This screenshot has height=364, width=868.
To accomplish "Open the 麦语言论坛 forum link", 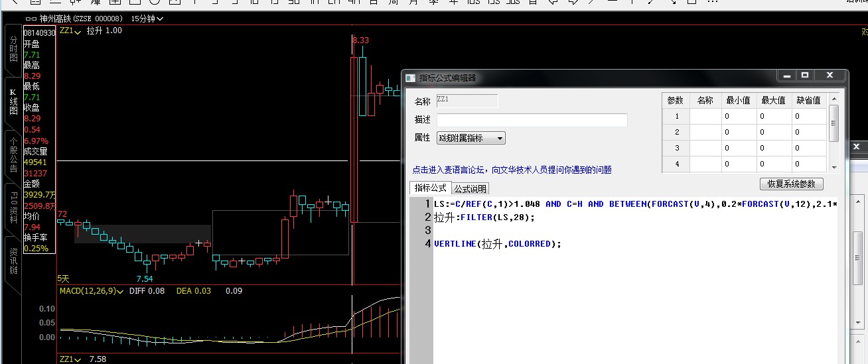I will [512, 170].
